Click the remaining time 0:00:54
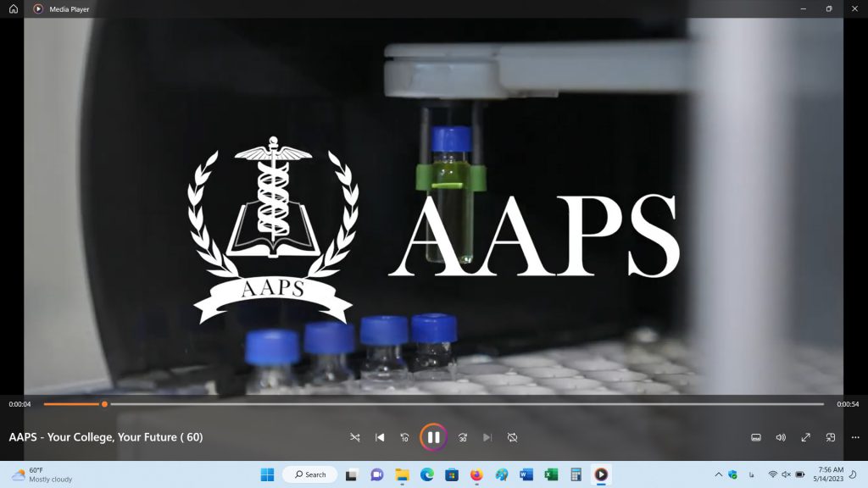This screenshot has width=868, height=488. tap(848, 404)
